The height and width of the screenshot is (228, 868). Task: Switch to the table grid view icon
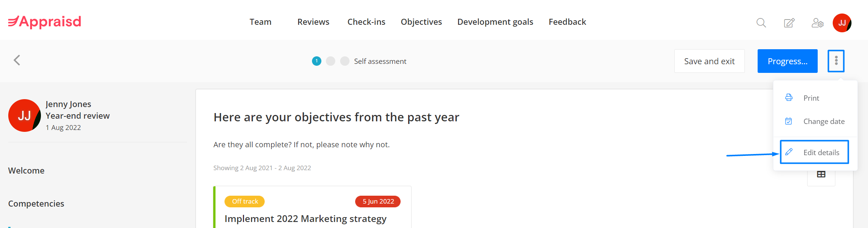pyautogui.click(x=821, y=174)
